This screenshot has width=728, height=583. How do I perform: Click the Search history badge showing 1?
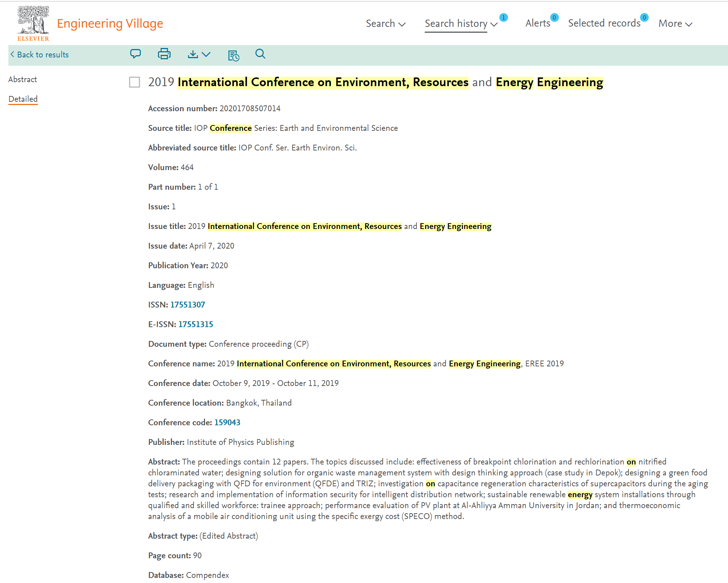pyautogui.click(x=503, y=17)
